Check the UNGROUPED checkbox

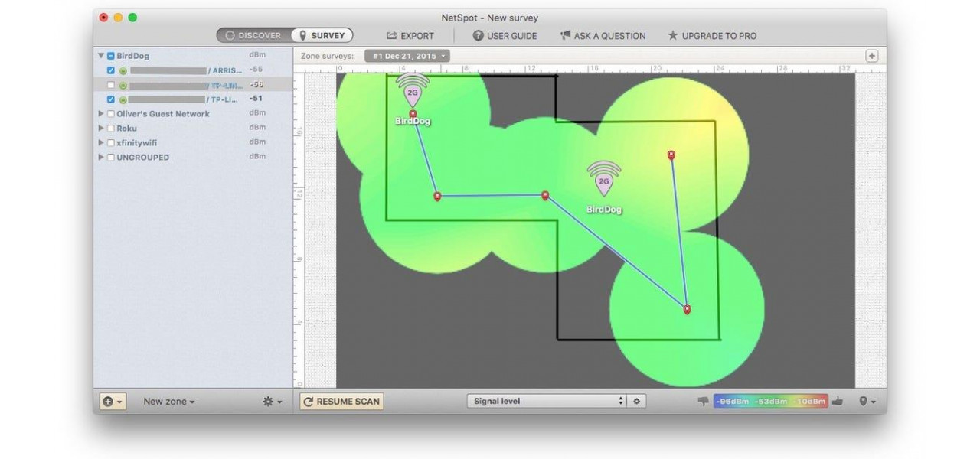click(111, 158)
